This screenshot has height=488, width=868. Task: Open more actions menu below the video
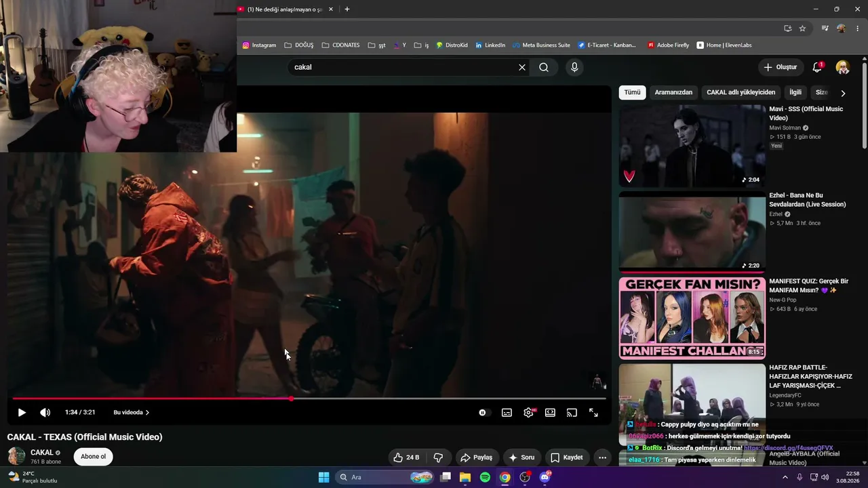(602, 457)
